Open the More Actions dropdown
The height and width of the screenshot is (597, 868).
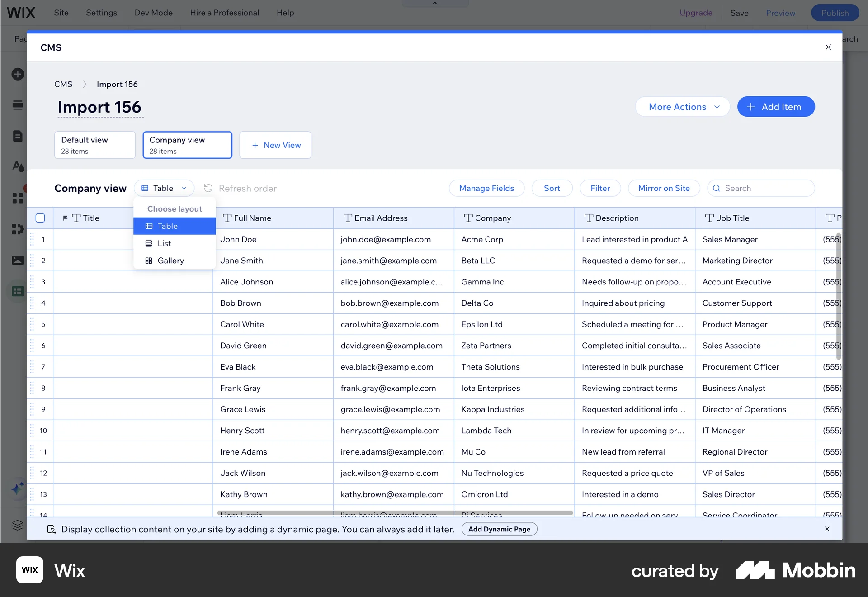click(x=682, y=107)
